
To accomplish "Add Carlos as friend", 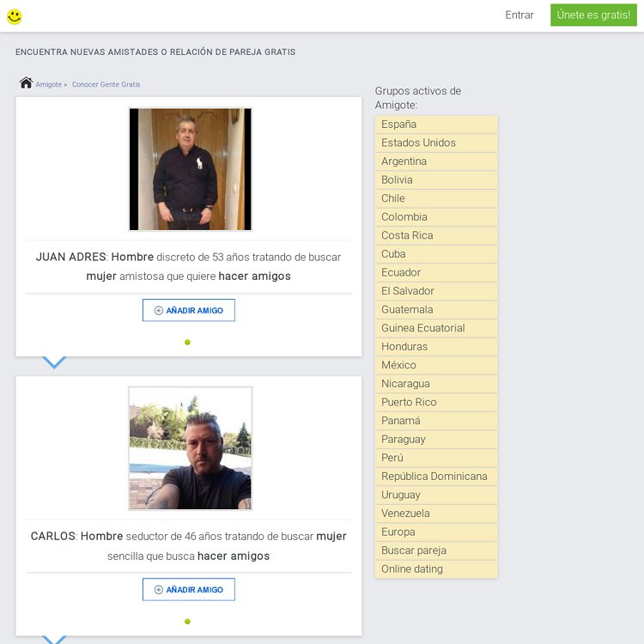I will [189, 589].
